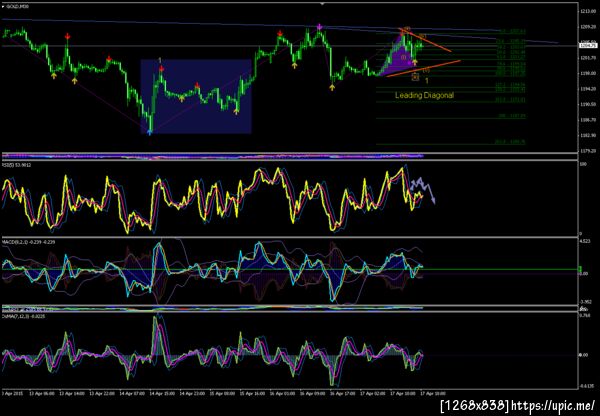Viewport: 600px width, 416px height.
Task: Select the blue rectangle object on the price chart
Action: [x=196, y=96]
